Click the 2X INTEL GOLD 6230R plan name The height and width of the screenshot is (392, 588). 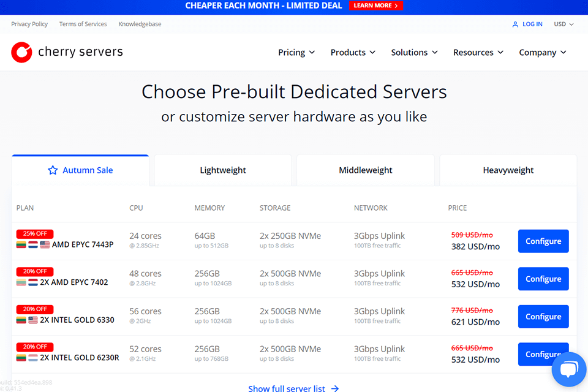[80, 358]
